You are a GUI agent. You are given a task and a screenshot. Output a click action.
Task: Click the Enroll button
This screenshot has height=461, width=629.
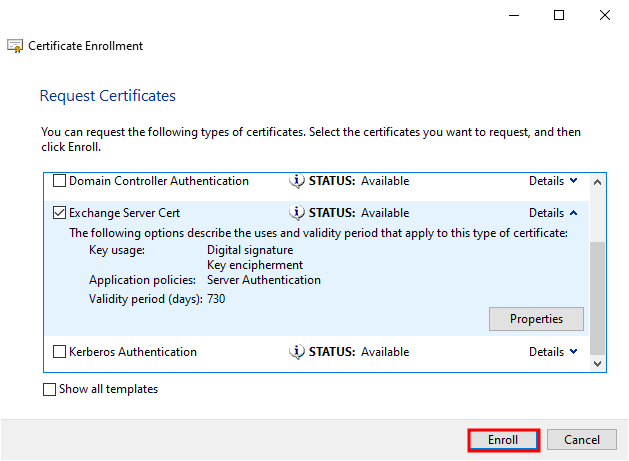(x=503, y=440)
